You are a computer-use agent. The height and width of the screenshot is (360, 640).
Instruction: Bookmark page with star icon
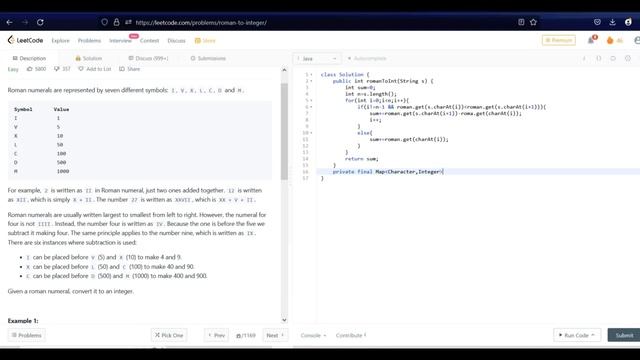click(x=533, y=22)
